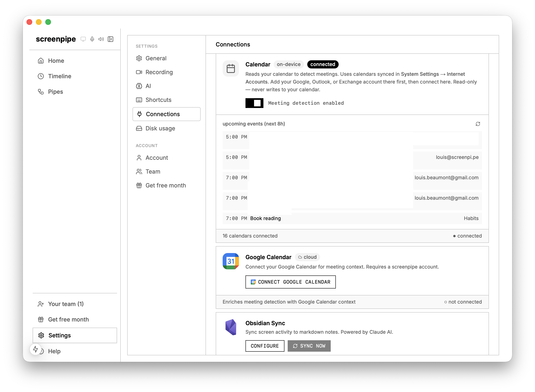Go to Disk usage settings

point(160,128)
